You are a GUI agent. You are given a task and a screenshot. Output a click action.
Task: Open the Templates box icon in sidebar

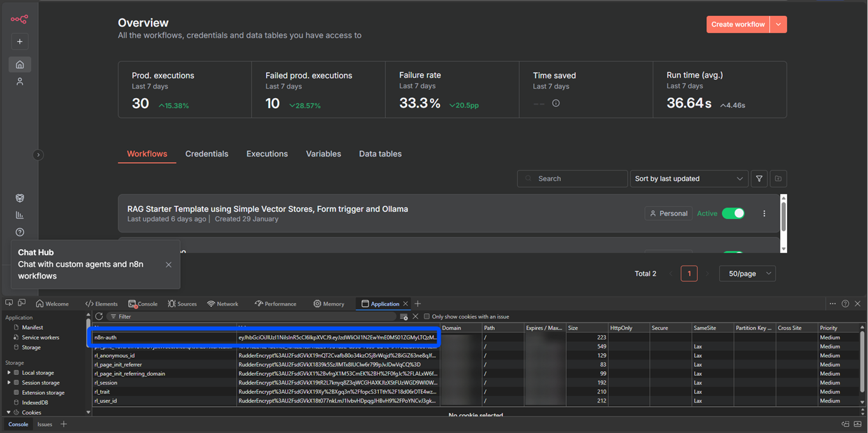(20, 198)
